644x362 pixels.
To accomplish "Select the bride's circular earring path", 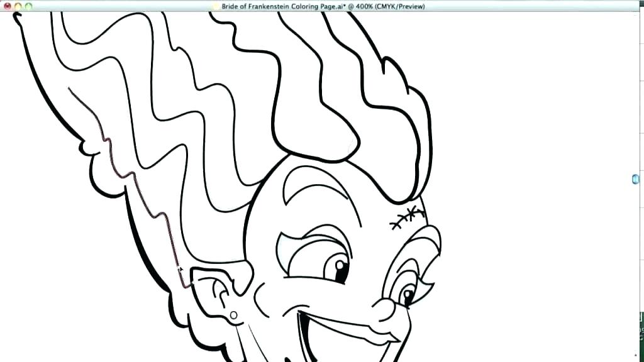I will click(x=233, y=315).
